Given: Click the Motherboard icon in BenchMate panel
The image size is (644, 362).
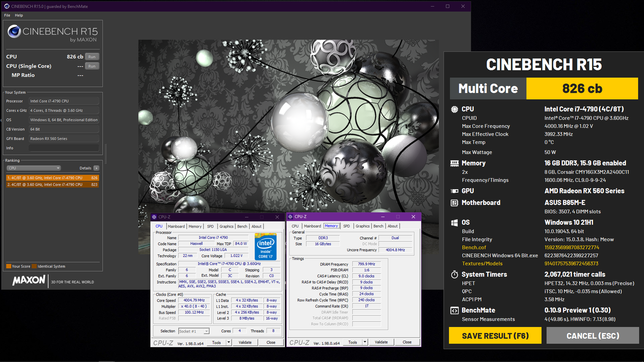Looking at the screenshot, I should click(x=454, y=203).
